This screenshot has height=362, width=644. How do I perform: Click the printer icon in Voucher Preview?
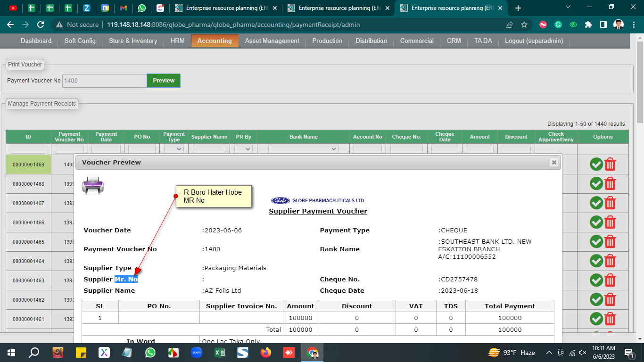click(93, 185)
